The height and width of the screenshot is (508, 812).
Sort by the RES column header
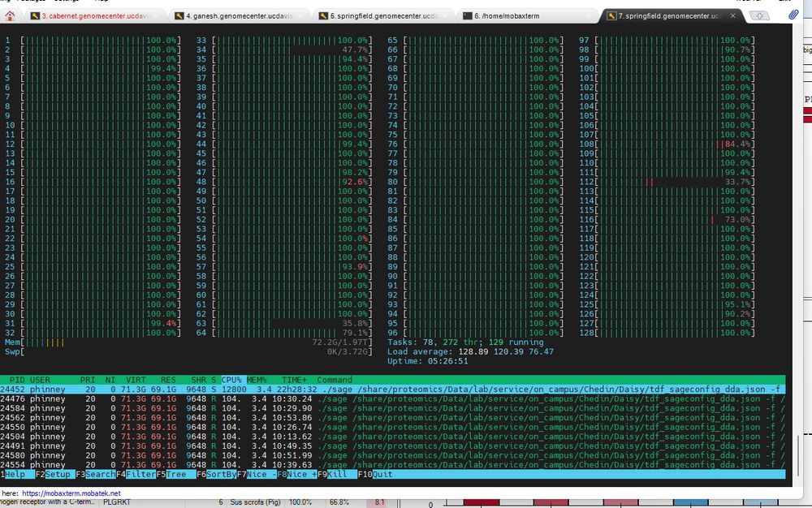[x=168, y=380]
